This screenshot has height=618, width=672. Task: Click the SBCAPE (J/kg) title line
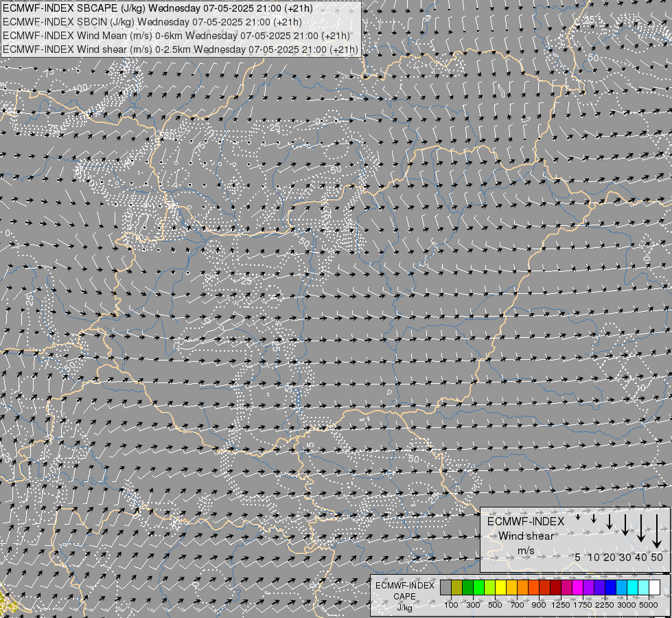pos(158,8)
